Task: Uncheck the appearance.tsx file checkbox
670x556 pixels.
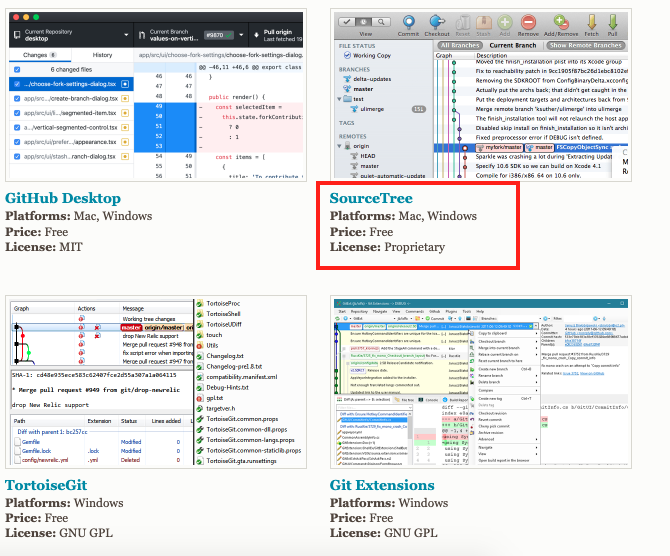Action: [x=17, y=142]
